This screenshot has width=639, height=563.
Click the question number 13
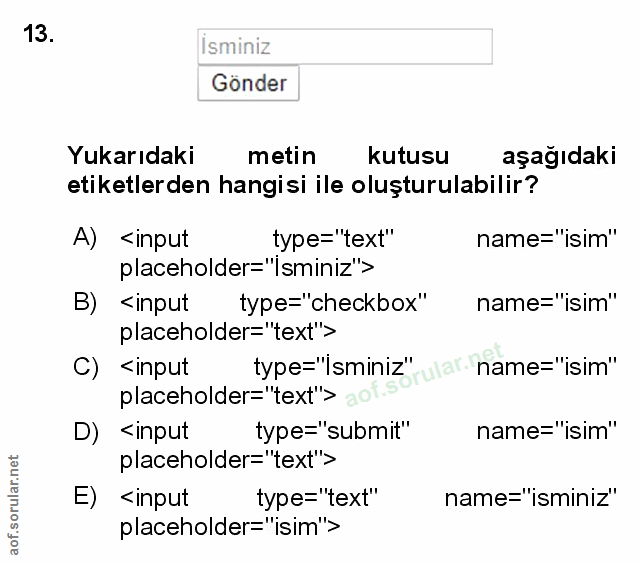tap(37, 35)
